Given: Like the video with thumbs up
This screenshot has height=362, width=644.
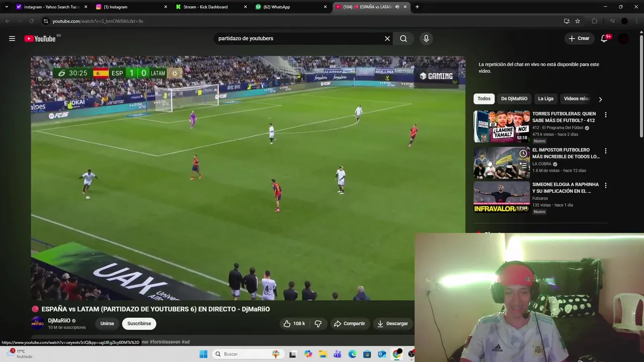Looking at the screenshot, I should (294, 324).
